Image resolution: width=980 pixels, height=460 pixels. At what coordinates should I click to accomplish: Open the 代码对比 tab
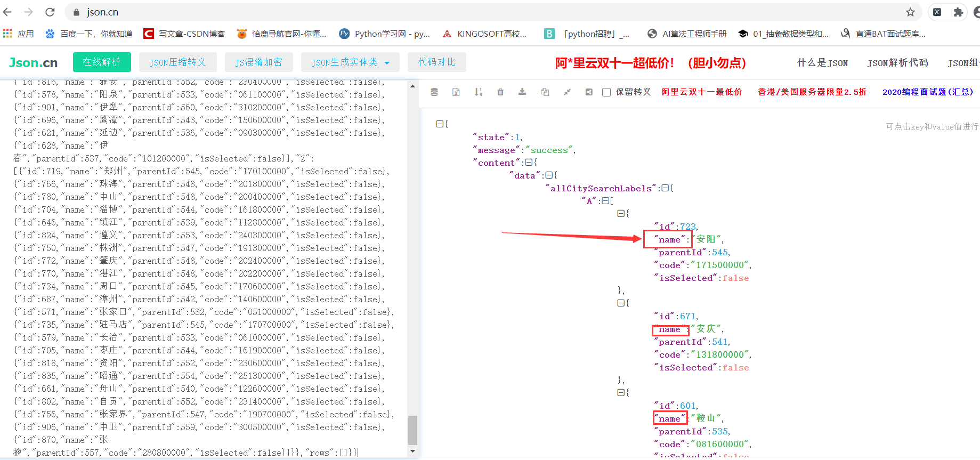[437, 62]
